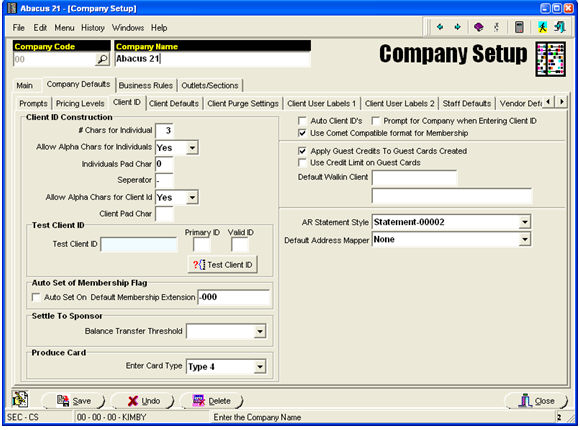Switch to the Business Rules tab
Image resolution: width=580 pixels, height=430 pixels.
[146, 85]
